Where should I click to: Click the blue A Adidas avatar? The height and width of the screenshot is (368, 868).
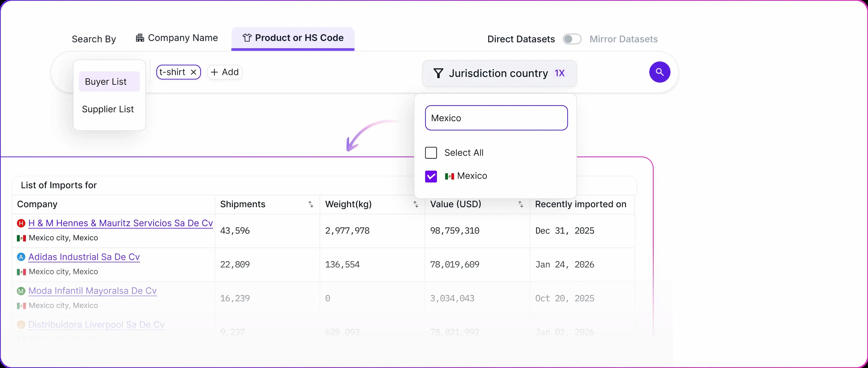pyautogui.click(x=21, y=257)
